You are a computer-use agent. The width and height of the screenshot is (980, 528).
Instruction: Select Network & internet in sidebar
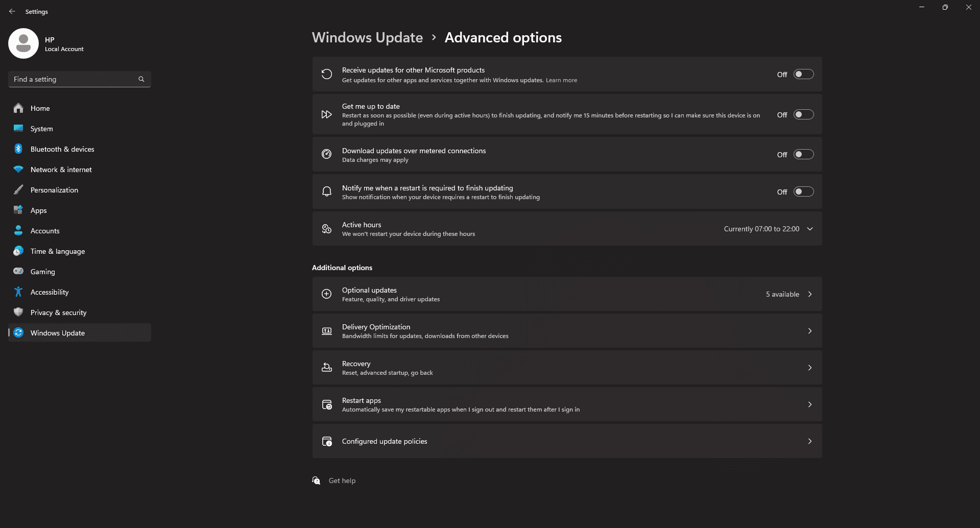click(x=61, y=170)
